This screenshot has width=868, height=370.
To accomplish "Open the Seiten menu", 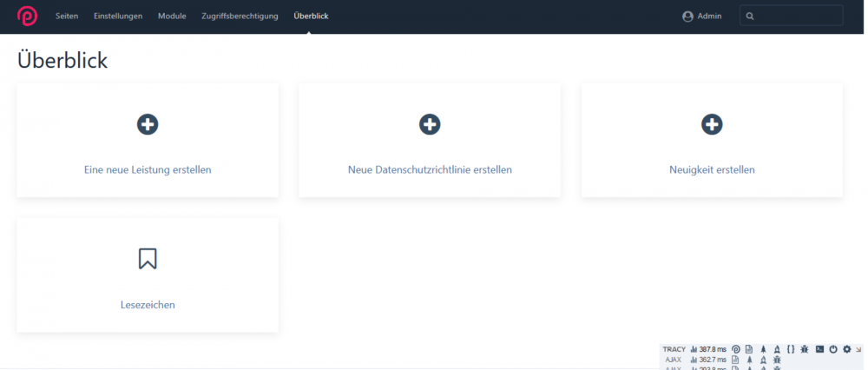I will pyautogui.click(x=67, y=16).
